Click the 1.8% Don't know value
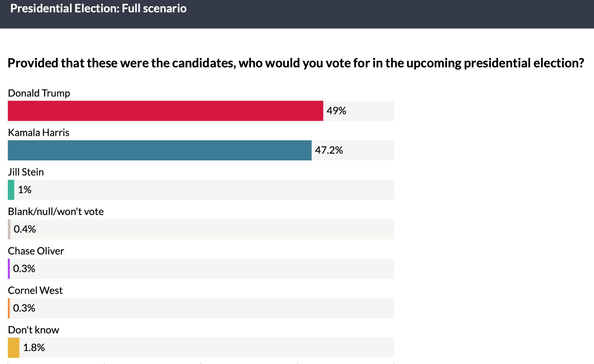The height and width of the screenshot is (364, 594). pos(34,348)
